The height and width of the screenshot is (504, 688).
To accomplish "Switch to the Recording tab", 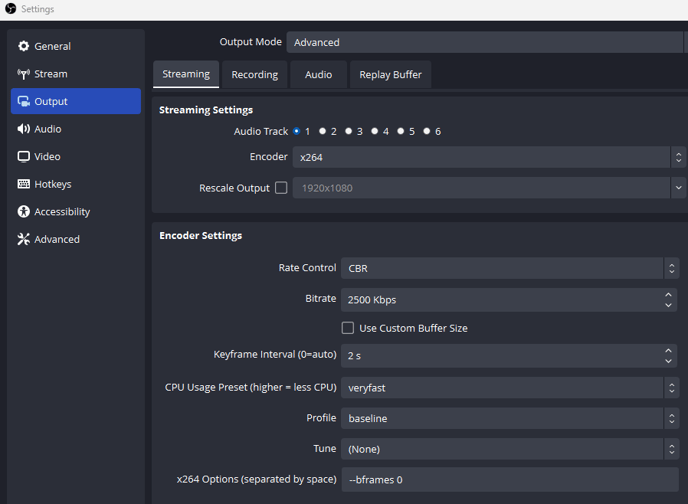I will click(254, 74).
